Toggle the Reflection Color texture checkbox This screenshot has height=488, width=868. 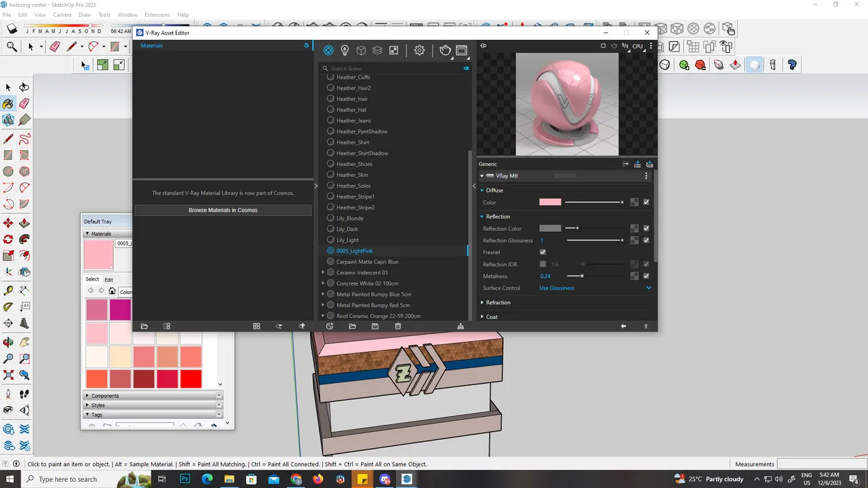tap(646, 228)
